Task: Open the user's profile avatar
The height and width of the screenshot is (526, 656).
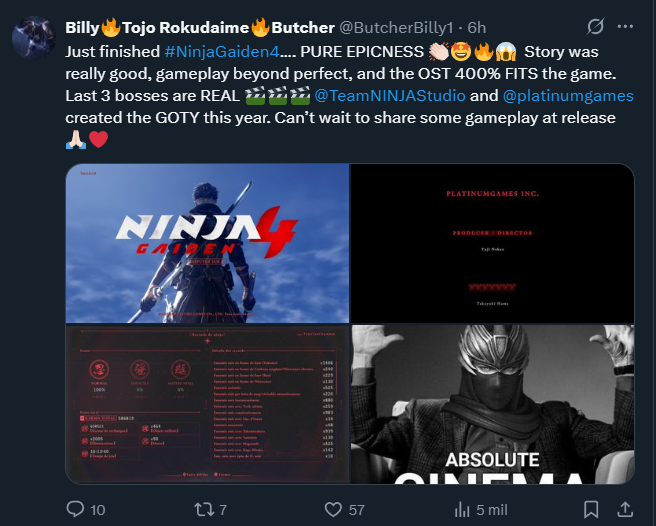Action: click(x=33, y=38)
